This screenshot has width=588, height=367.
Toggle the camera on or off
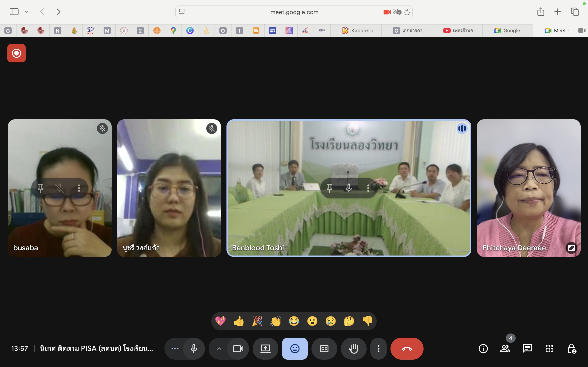coord(238,349)
